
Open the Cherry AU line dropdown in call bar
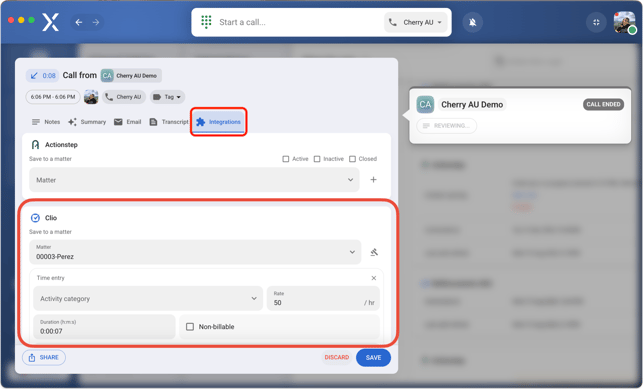pos(416,22)
